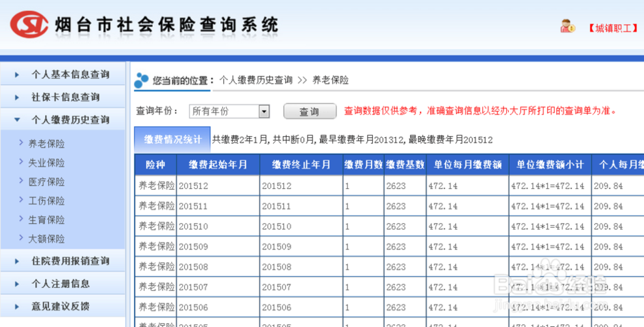Screen dimensions: 644x327
Task: Click start month cell 201506
Action: [x=218, y=307]
